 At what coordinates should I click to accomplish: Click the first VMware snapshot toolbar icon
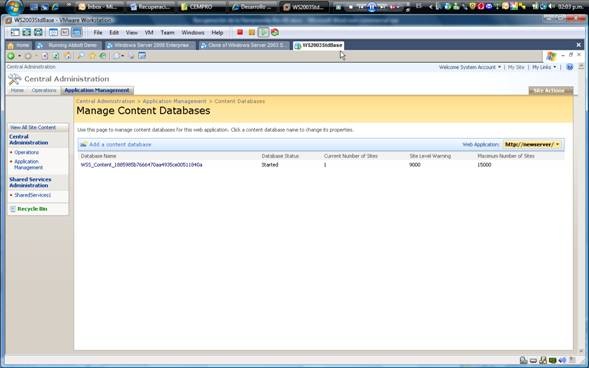pyautogui.click(x=15, y=32)
